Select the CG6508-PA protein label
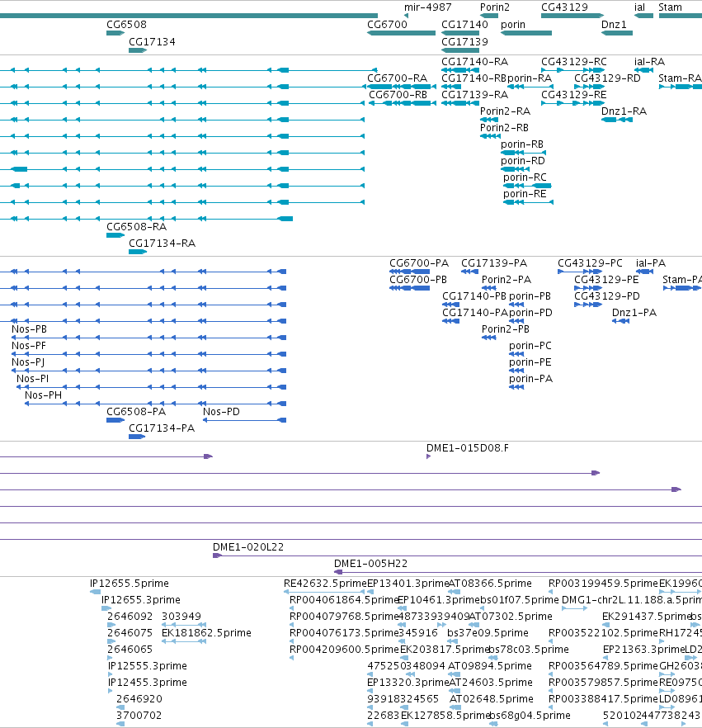 point(136,412)
